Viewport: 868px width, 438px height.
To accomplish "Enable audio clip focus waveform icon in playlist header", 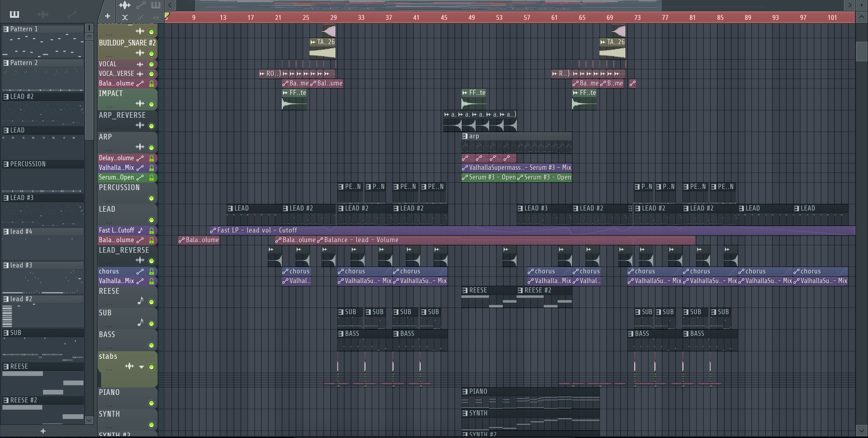I will tap(125, 5).
